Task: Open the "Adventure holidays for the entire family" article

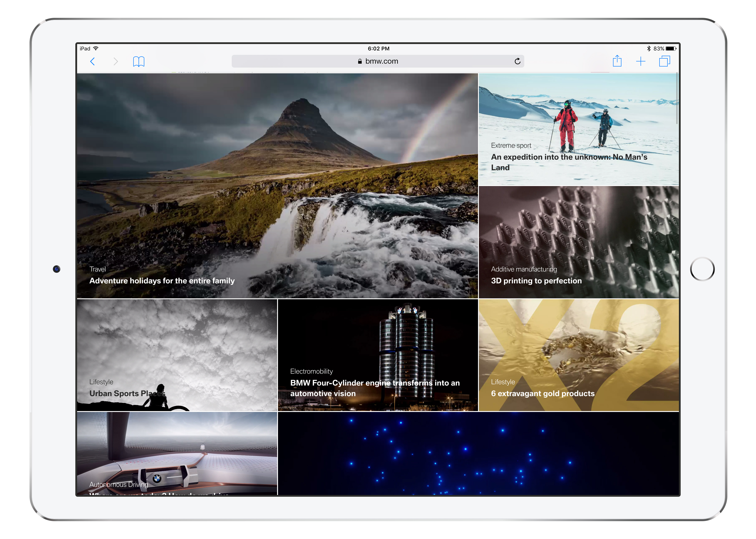Action: click(162, 281)
